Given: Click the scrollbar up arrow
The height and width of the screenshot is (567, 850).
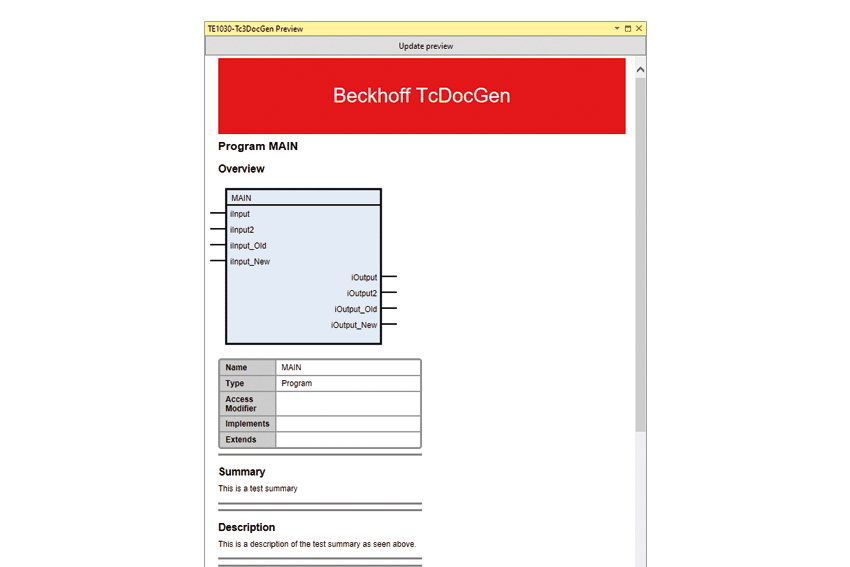Looking at the screenshot, I should tap(640, 70).
